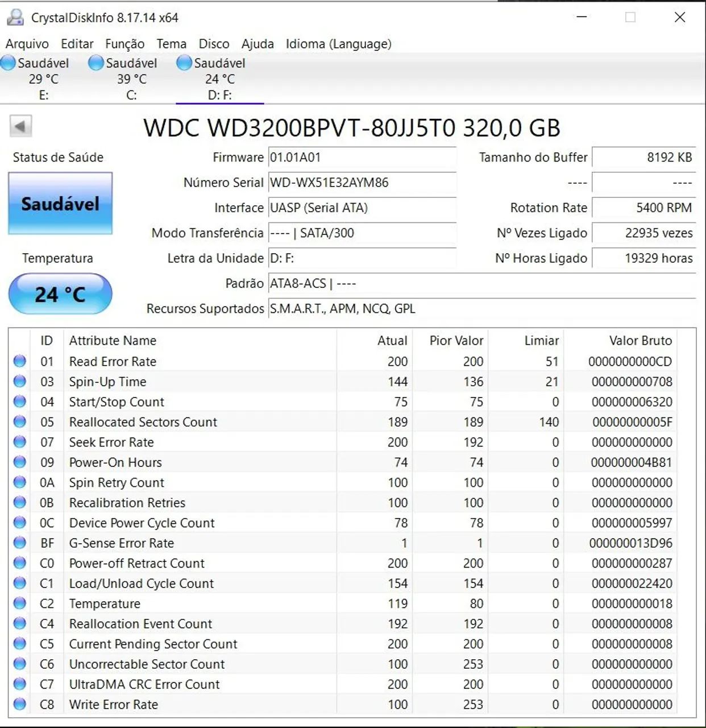Open the Arquivo menu
The height and width of the screenshot is (728, 706).
pos(27,44)
